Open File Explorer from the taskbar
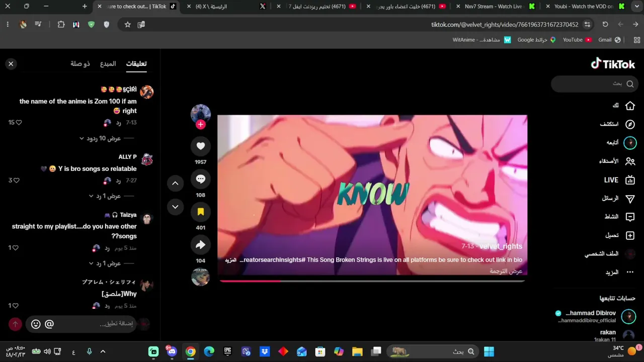Image resolution: width=644 pixels, height=362 pixels. [x=357, y=351]
